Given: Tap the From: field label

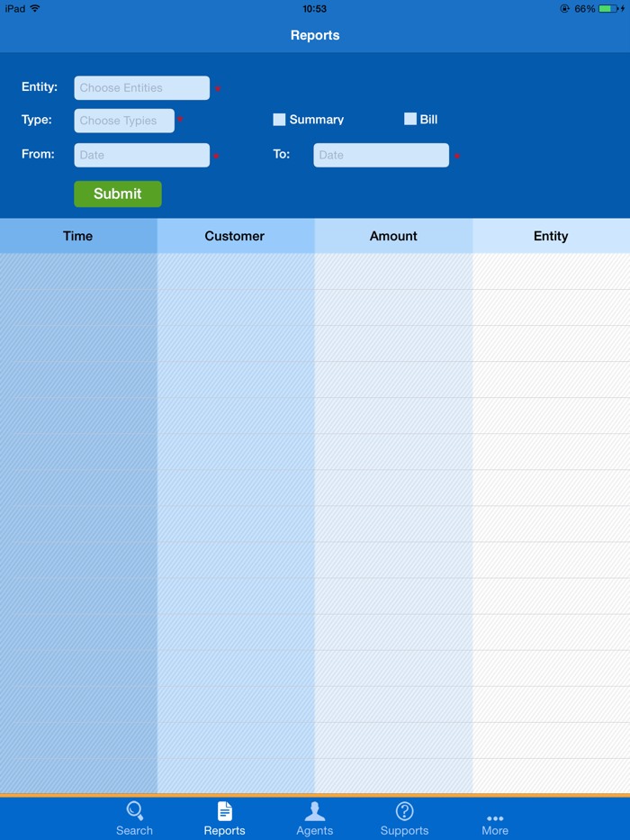Looking at the screenshot, I should (38, 154).
